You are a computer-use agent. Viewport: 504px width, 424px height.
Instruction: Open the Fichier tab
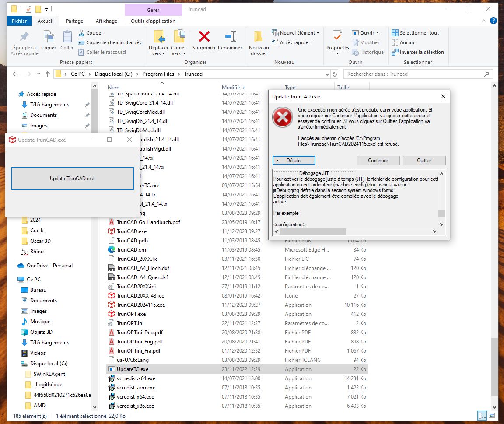19,21
